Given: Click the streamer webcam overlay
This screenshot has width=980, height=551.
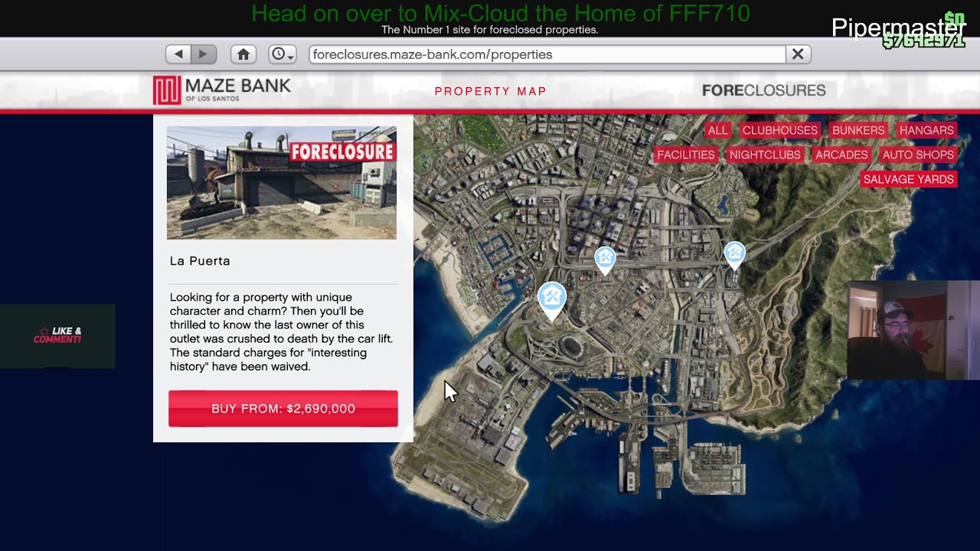Looking at the screenshot, I should point(913,330).
